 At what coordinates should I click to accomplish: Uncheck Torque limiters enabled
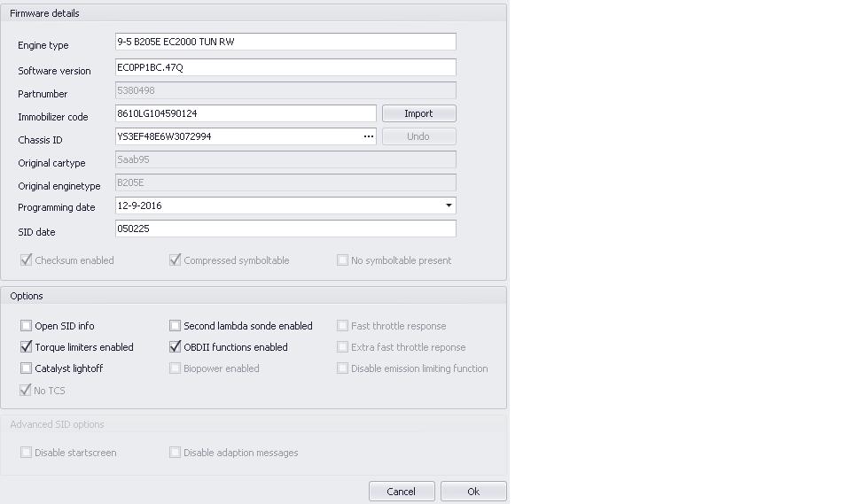tap(27, 347)
